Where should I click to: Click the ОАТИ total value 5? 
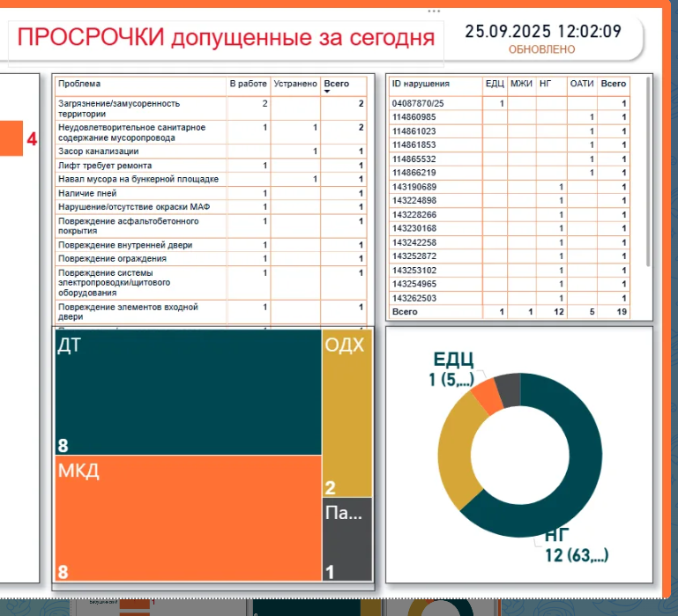[x=592, y=312]
